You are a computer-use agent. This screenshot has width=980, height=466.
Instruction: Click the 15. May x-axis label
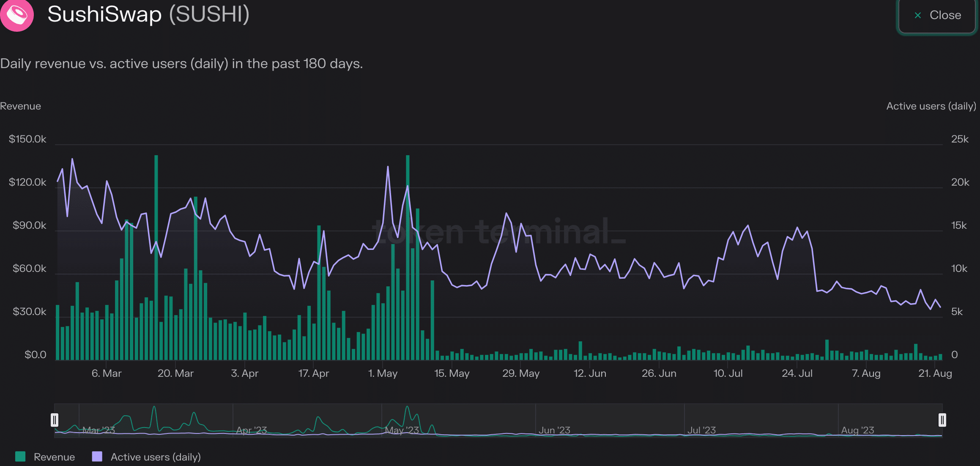click(452, 373)
